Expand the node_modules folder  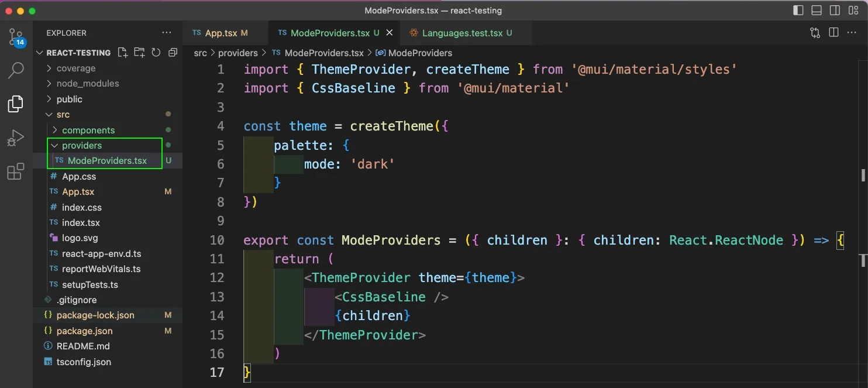(88, 84)
